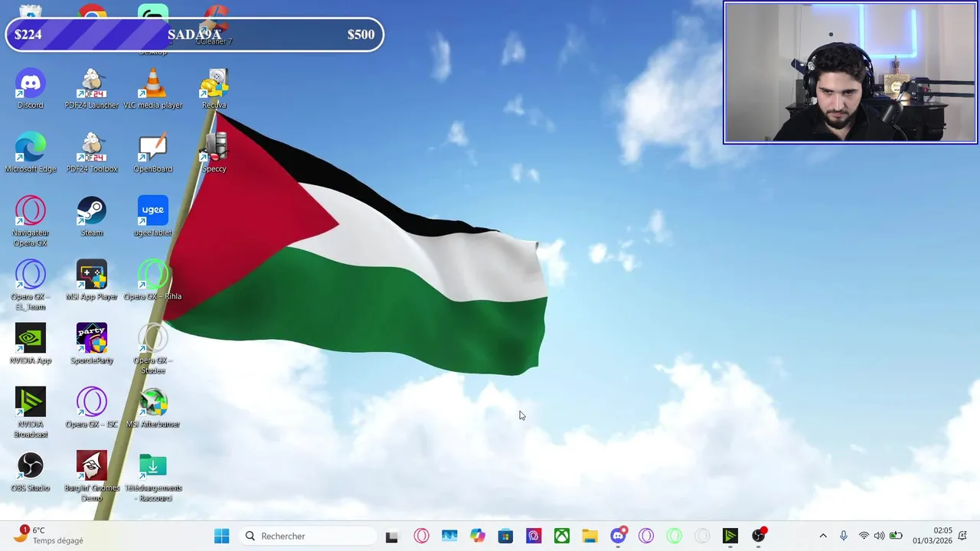Switch to Discord in the taskbar
This screenshot has height=551, width=980.
click(x=618, y=536)
